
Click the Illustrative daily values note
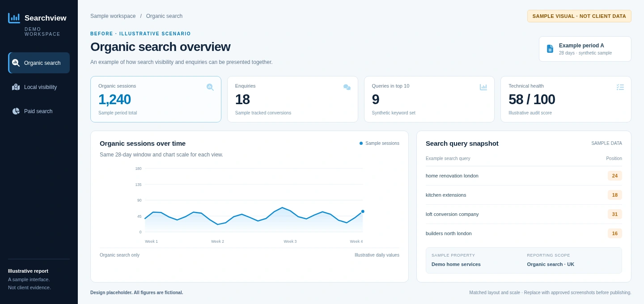(377, 255)
